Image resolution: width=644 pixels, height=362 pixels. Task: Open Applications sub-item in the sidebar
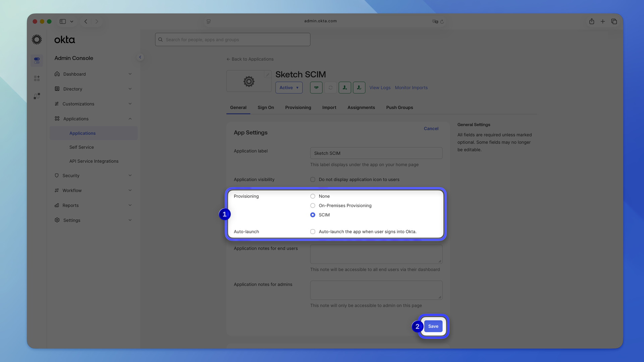tap(94, 133)
